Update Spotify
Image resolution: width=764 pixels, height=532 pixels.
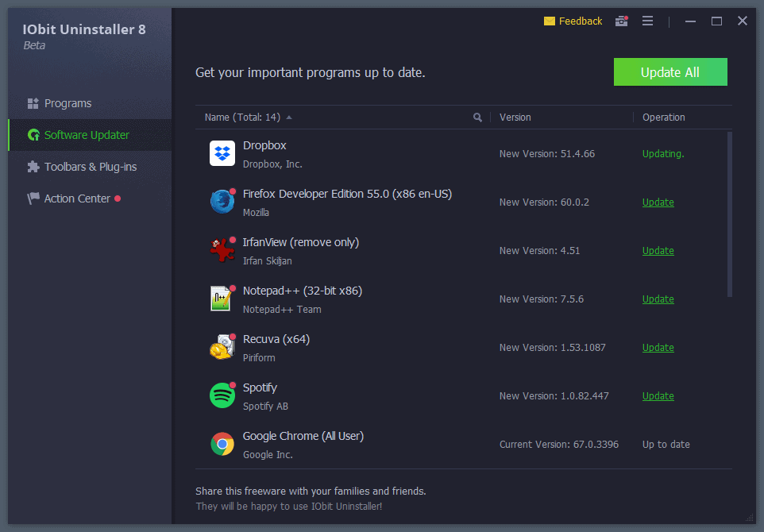(658, 396)
